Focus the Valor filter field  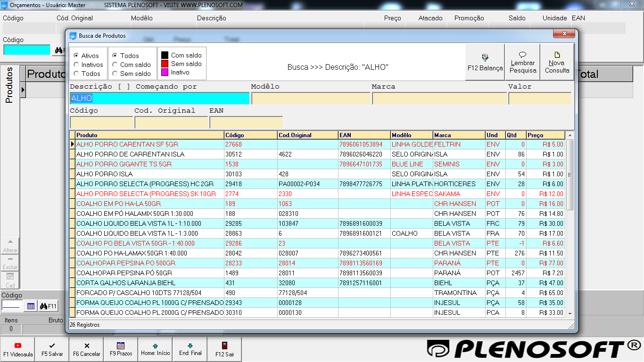540,99
